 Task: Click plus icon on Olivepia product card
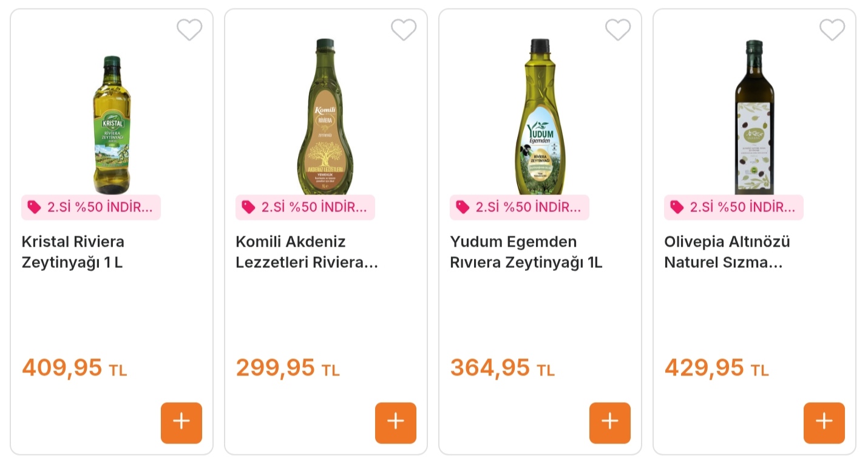[x=824, y=423]
